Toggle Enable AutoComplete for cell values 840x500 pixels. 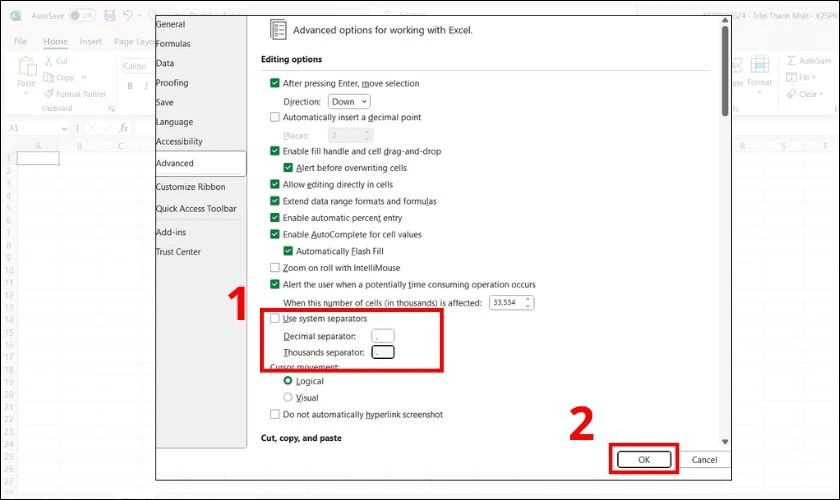click(275, 234)
